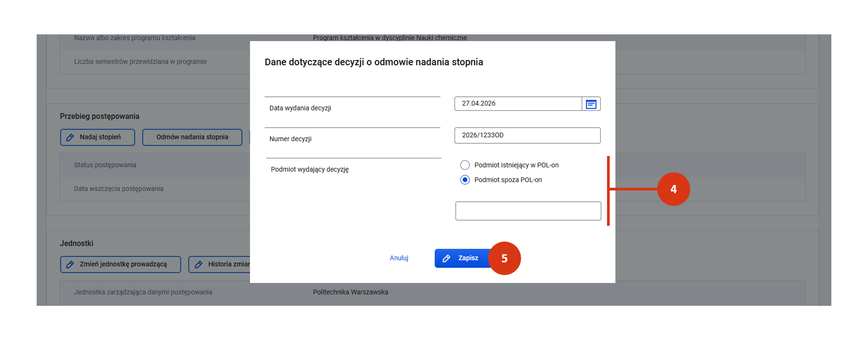868x361 pixels.
Task: Click the red annotation marker number 4
Action: coord(673,189)
